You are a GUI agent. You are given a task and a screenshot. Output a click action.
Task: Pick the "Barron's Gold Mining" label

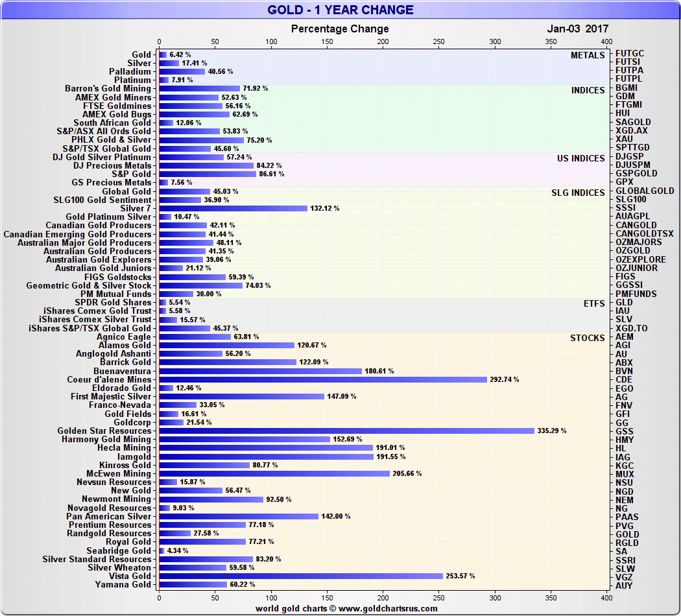click(108, 89)
